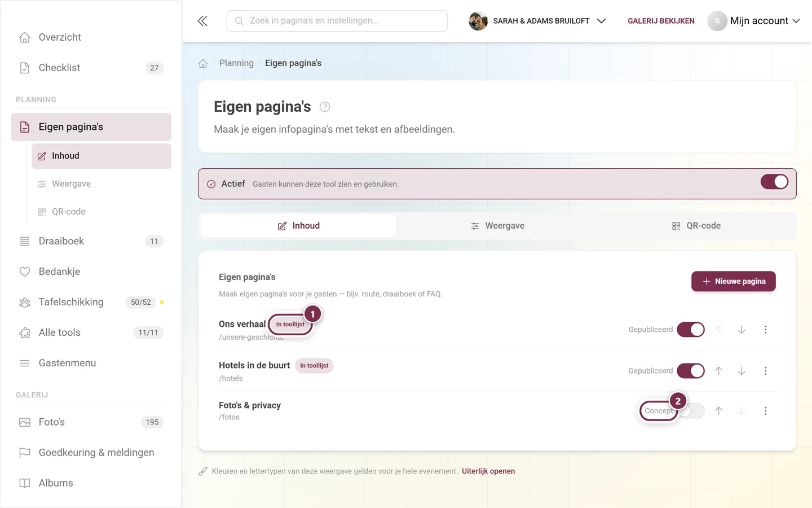Open Foto's in the Galerij section
The height and width of the screenshot is (508, 812).
point(91,422)
